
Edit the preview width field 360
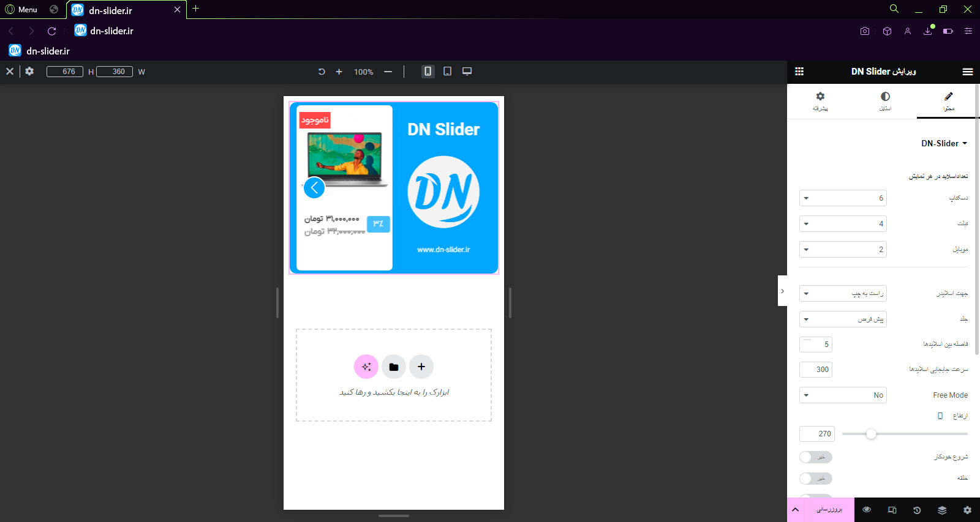[115, 72]
